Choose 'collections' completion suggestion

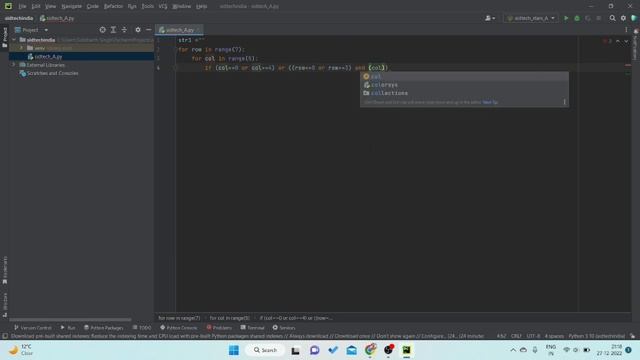(x=464, y=93)
